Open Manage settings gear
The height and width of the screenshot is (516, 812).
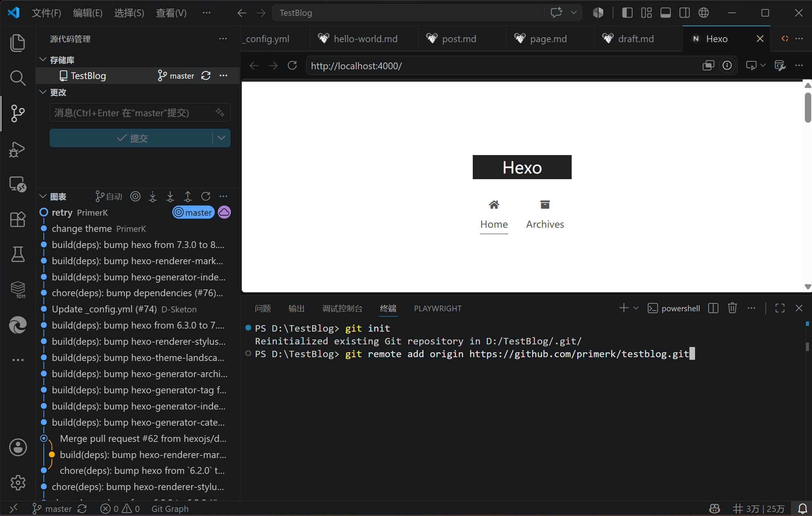tap(18, 483)
